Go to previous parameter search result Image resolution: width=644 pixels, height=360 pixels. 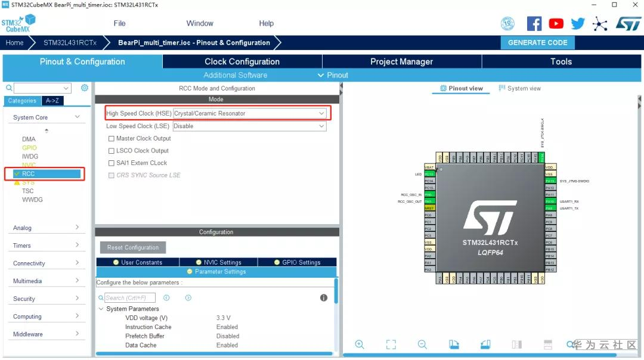166,297
